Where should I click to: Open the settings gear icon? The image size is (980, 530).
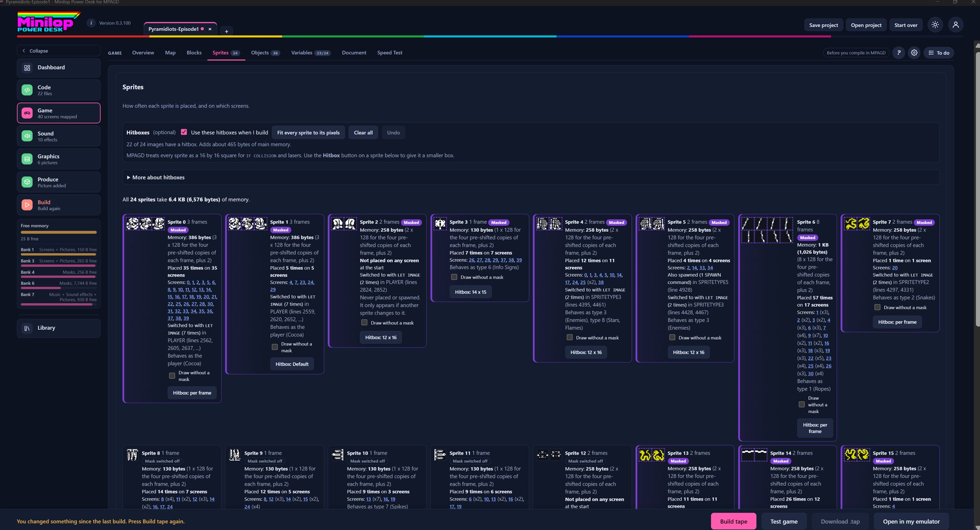pyautogui.click(x=914, y=53)
